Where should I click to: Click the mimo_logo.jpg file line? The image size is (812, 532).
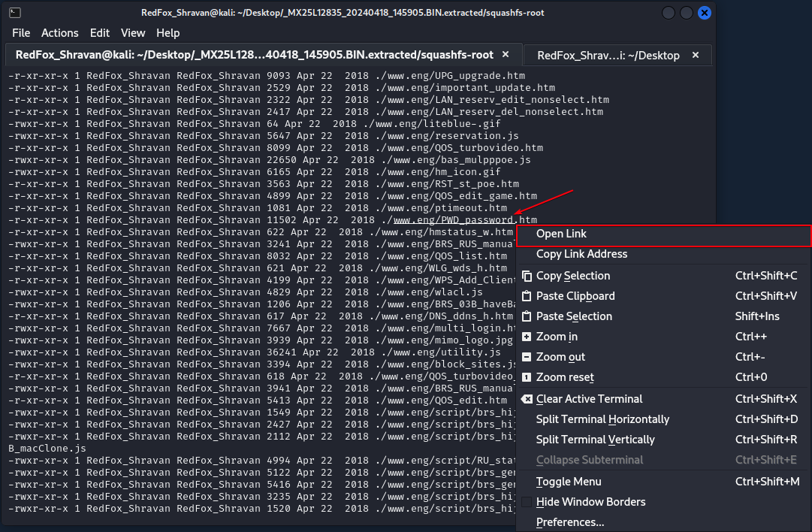tap(261, 340)
